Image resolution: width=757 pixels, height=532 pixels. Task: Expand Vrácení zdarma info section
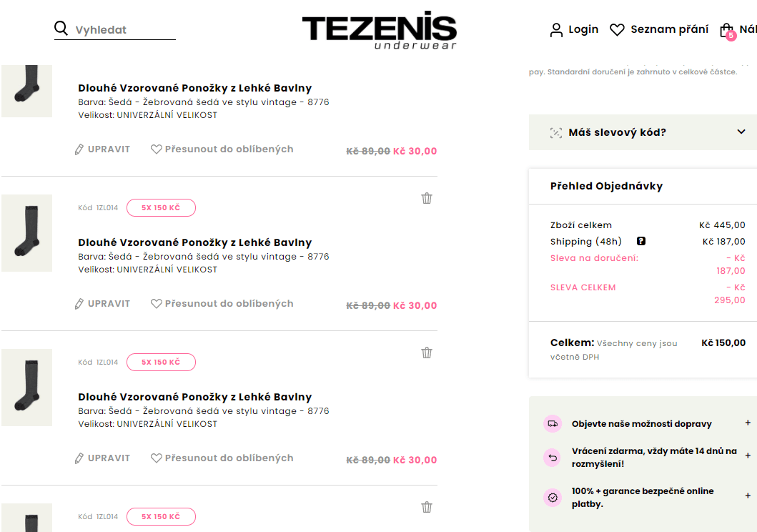tap(646, 457)
